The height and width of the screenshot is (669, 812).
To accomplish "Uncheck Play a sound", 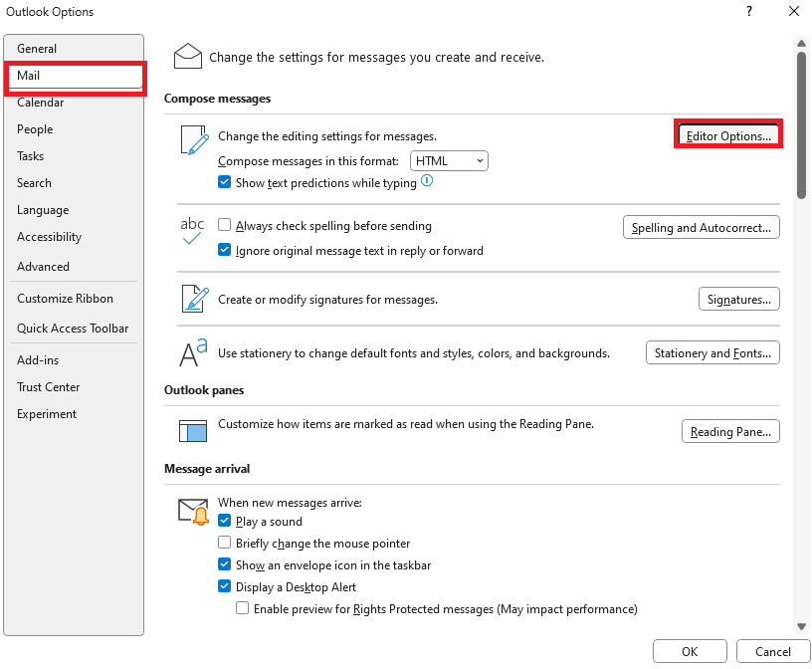I will click(x=224, y=521).
